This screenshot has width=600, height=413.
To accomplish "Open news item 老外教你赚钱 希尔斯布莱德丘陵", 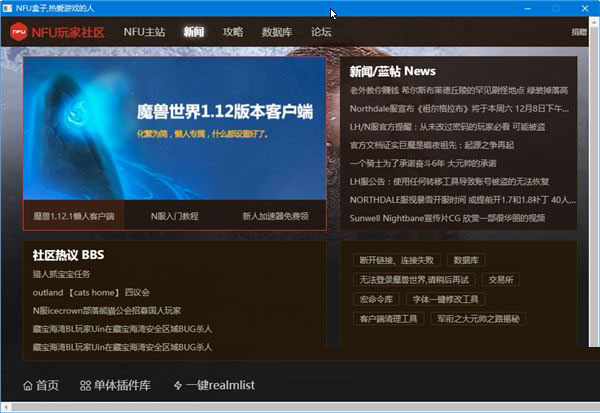I will coord(458,90).
